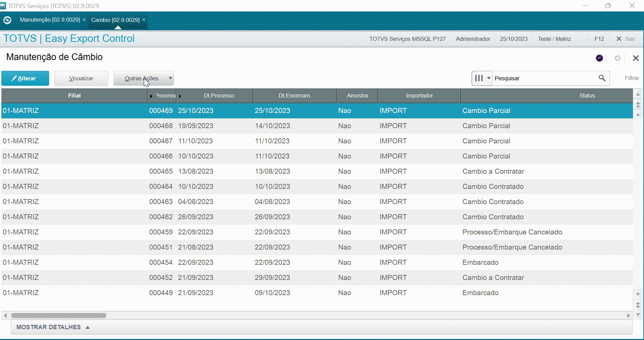This screenshot has height=340, width=644.
Task: Click into the Pesquisar search field
Action: click(x=544, y=78)
